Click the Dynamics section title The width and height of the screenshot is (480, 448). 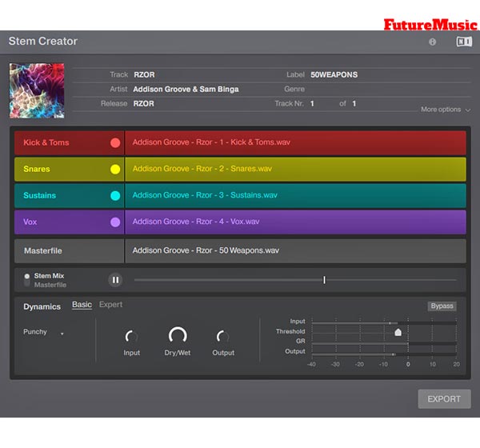pos(42,306)
